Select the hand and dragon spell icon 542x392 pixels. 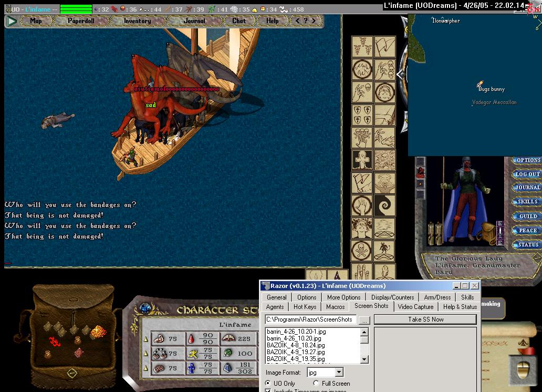pos(384,138)
